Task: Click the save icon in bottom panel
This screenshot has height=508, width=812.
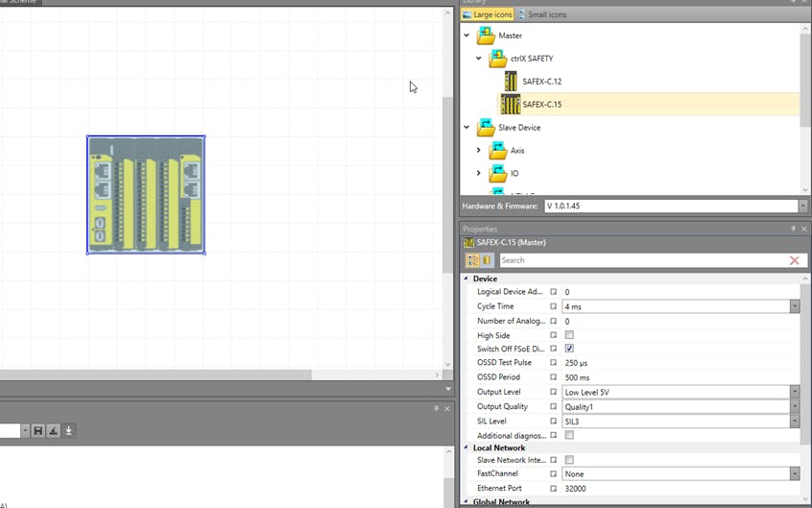Action: (38, 431)
